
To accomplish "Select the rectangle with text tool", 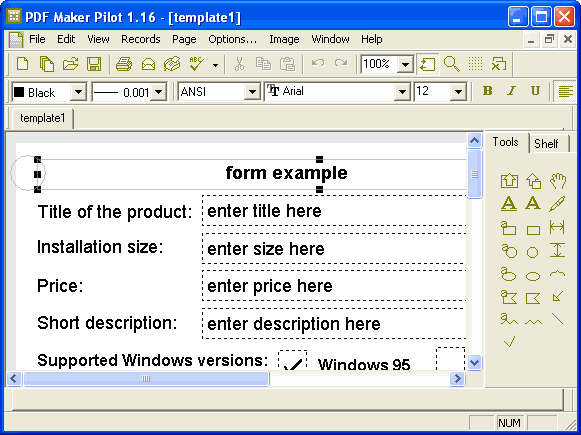I will coord(509,228).
